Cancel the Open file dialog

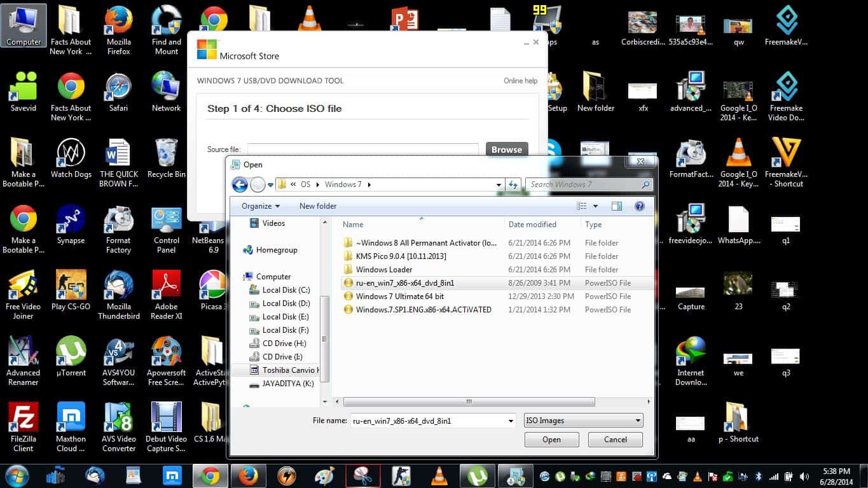(x=615, y=440)
